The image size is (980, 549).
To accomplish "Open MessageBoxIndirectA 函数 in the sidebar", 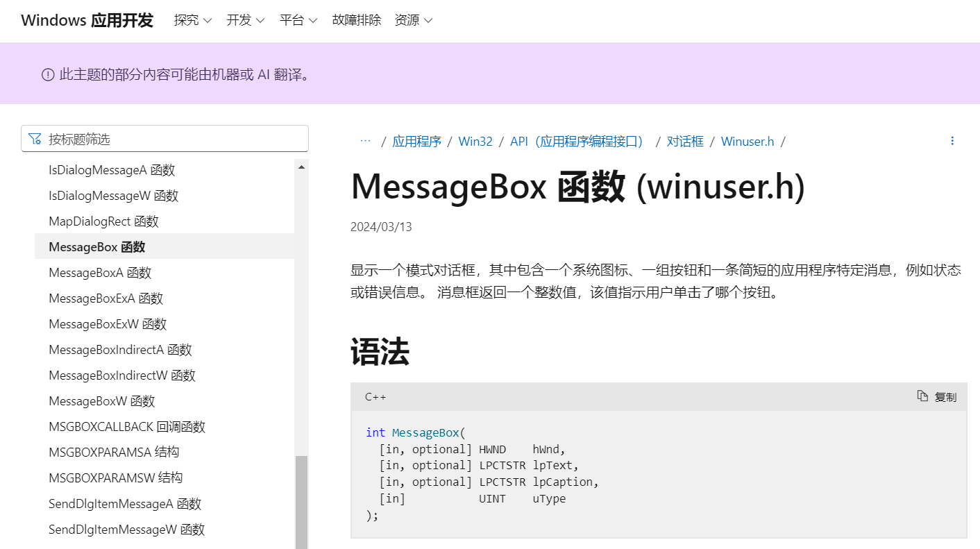I will click(x=120, y=350).
